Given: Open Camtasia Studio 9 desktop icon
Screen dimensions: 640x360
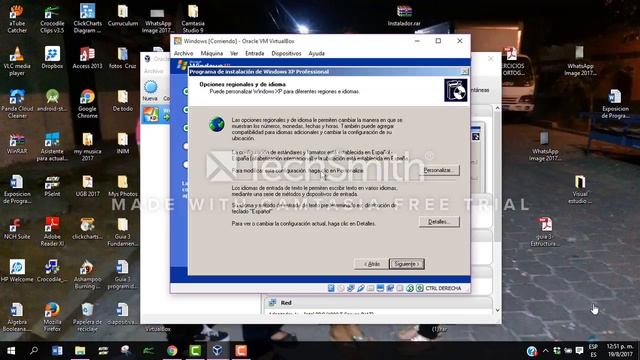Looking at the screenshot, I should coord(193,18).
